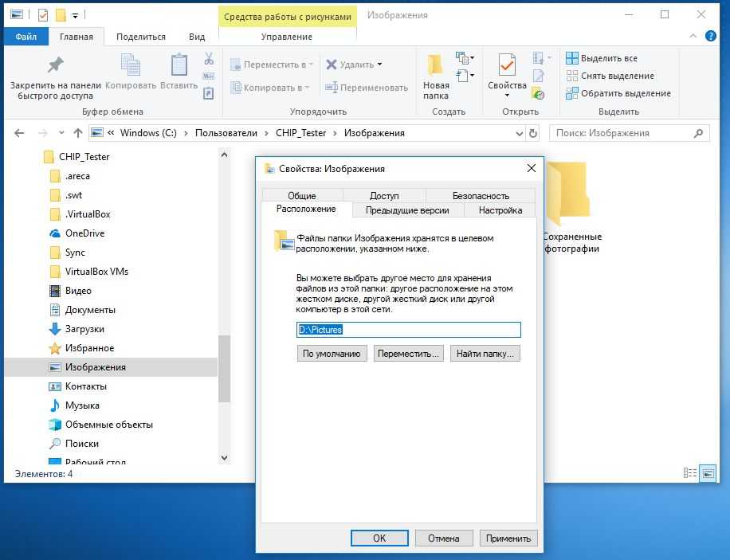The height and width of the screenshot is (560, 730).
Task: Open the Вид ribbon tab
Action: click(x=197, y=37)
